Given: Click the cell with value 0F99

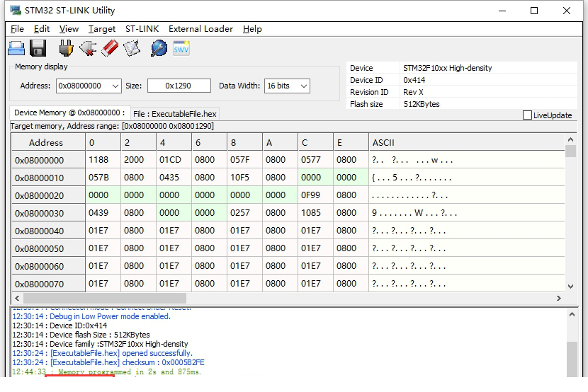Looking at the screenshot, I should [316, 195].
